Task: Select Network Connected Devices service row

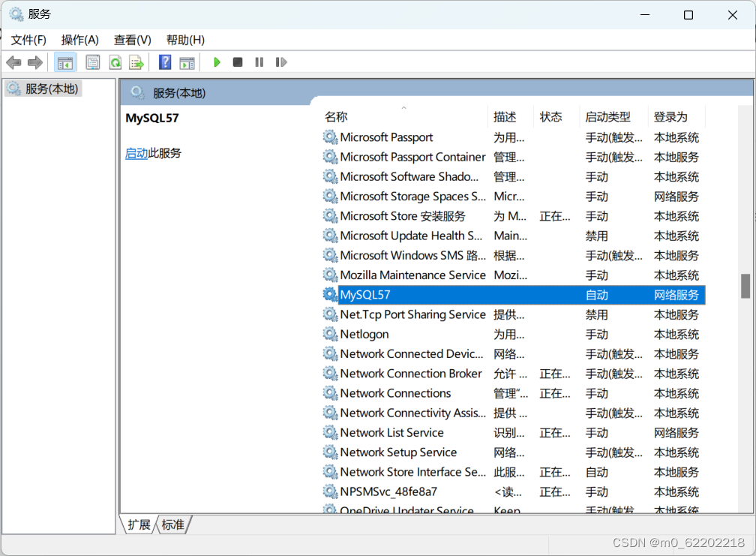Action: [x=514, y=354]
